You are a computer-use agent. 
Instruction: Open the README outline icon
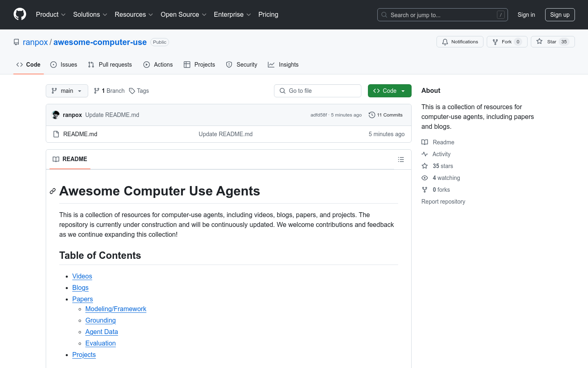(x=401, y=159)
